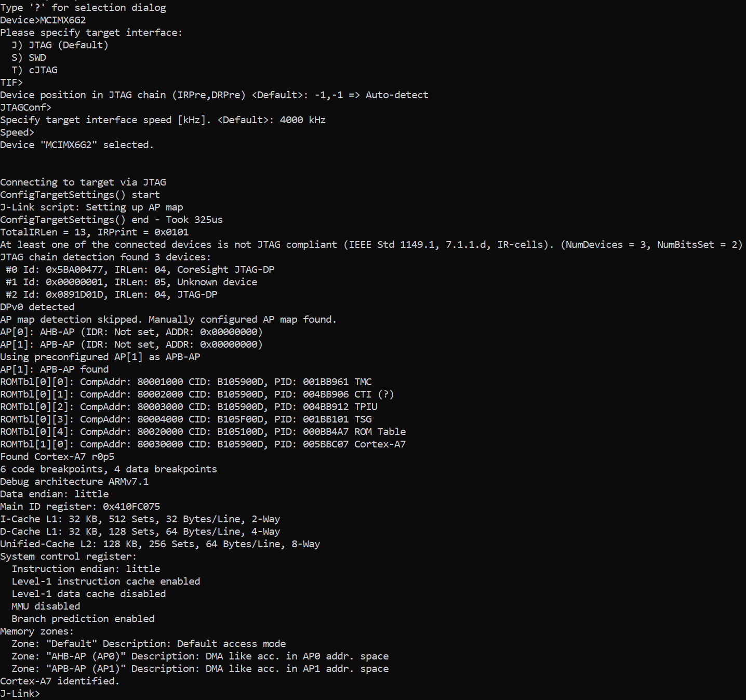Click the "T) cJTAG" interface option

(x=35, y=70)
